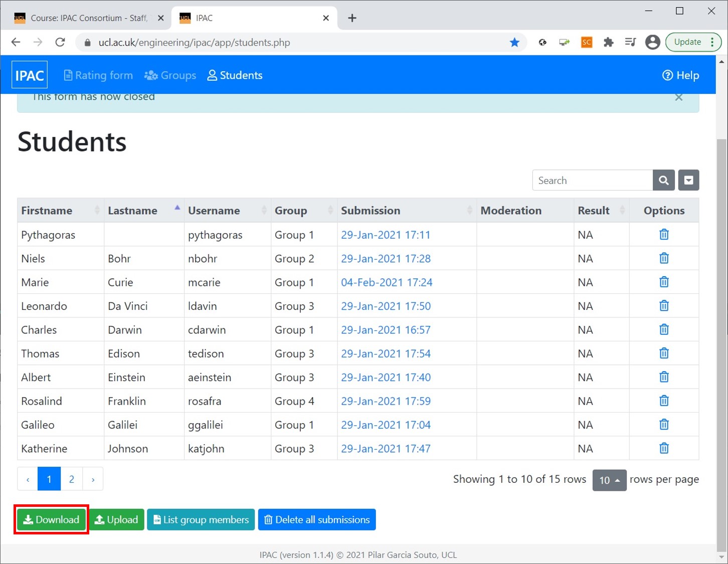Close the IPAC browser tab
The image size is (728, 564).
pos(326,18)
